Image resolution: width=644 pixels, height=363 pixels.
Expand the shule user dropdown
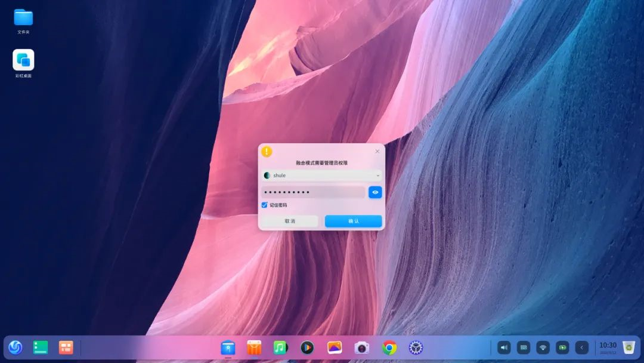tap(321, 176)
